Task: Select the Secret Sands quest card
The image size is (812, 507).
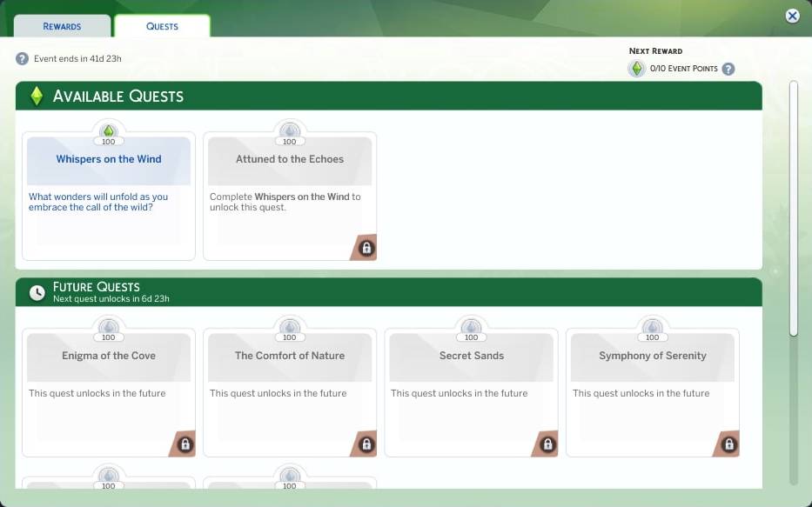Action: tap(471, 393)
